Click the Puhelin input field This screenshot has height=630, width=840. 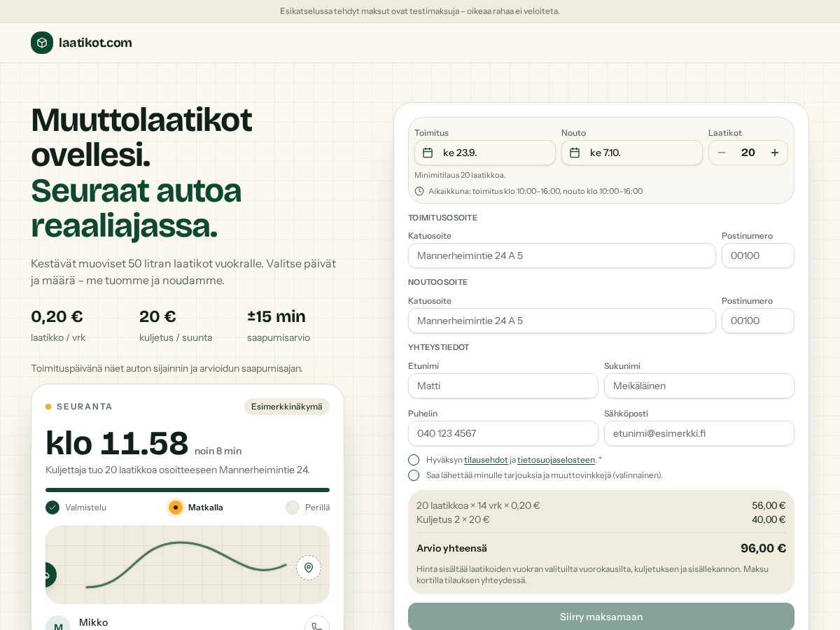[503, 433]
